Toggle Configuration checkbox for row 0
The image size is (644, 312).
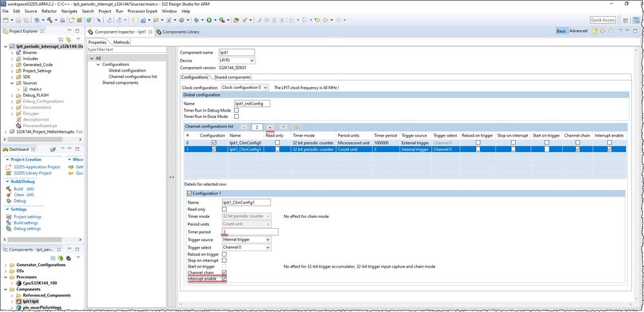pos(213,142)
